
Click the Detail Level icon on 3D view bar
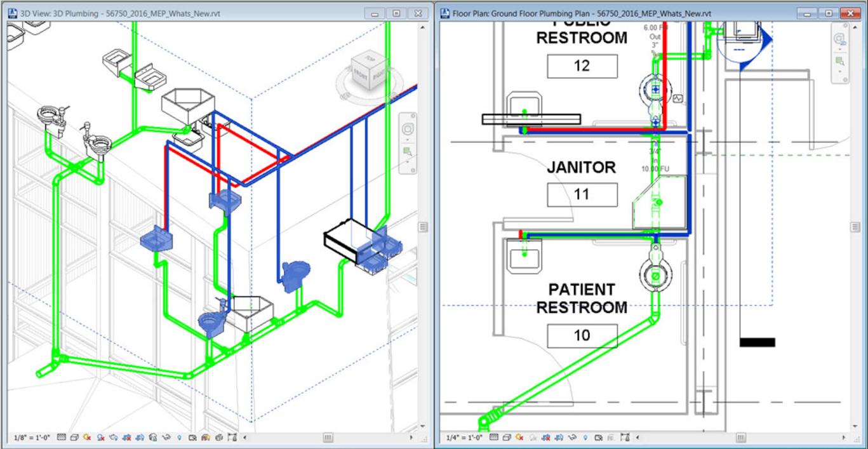pyautogui.click(x=62, y=437)
